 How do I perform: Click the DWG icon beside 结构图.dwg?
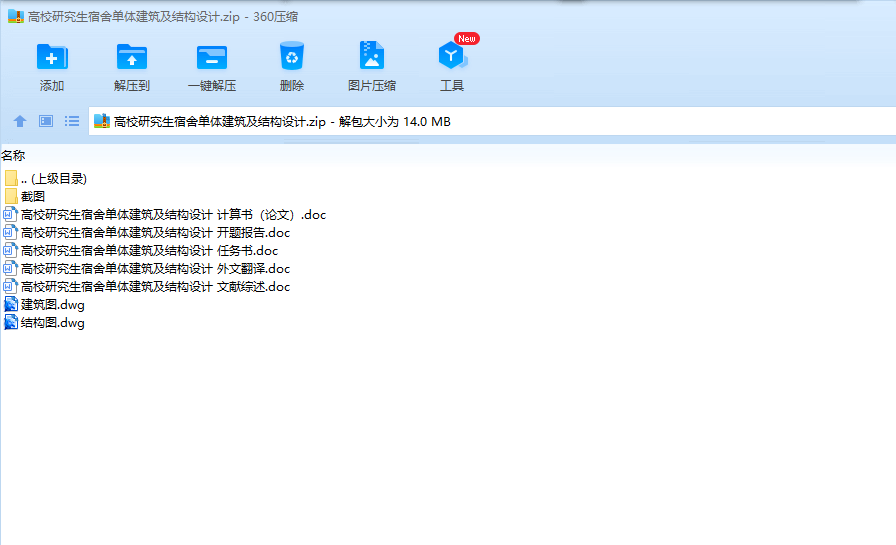(x=11, y=323)
